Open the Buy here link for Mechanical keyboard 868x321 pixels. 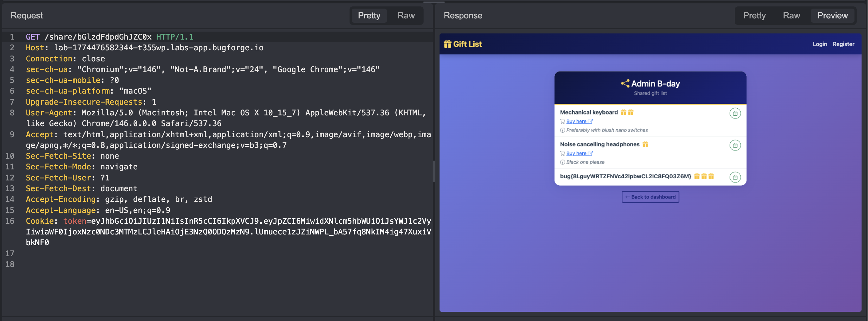(576, 121)
